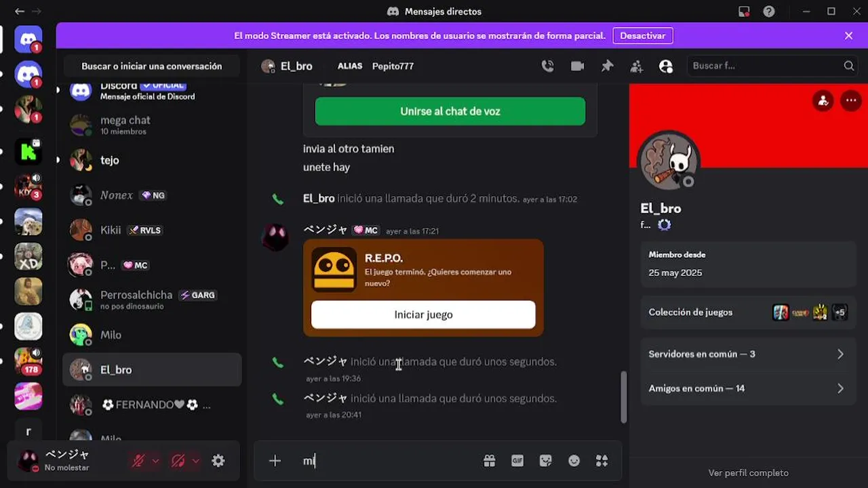Open microphone input options dropdown
The width and height of the screenshot is (868, 488).
[x=155, y=461]
